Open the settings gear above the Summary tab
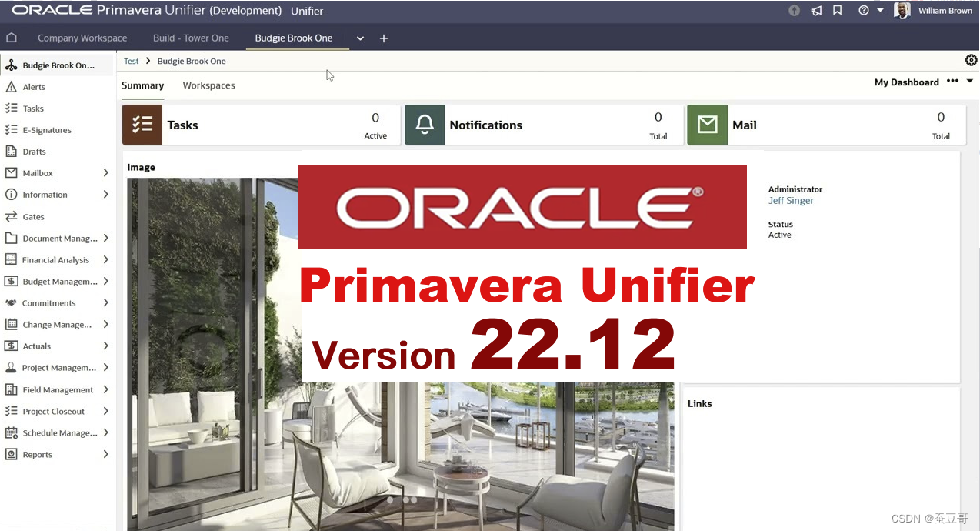This screenshot has height=531, width=980. (x=971, y=59)
